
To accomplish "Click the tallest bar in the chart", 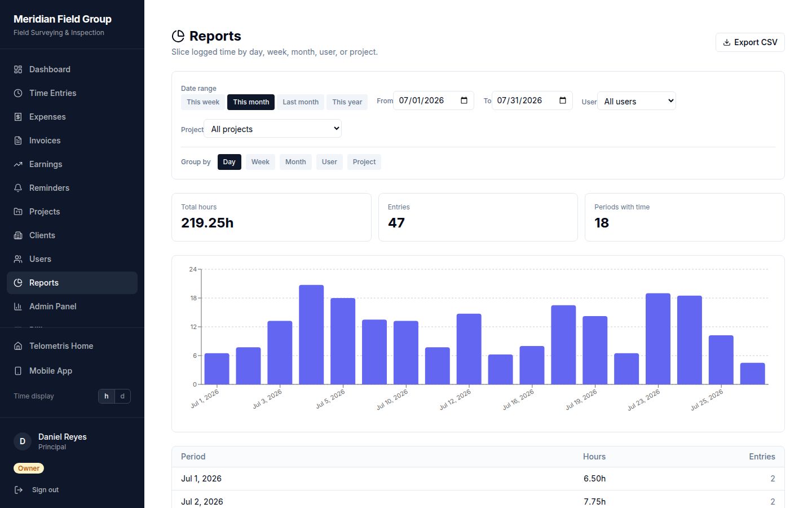I will click(311, 335).
